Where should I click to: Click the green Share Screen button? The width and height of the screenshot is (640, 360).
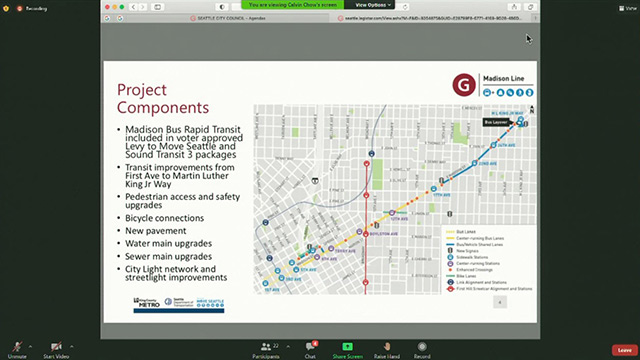tap(347, 350)
